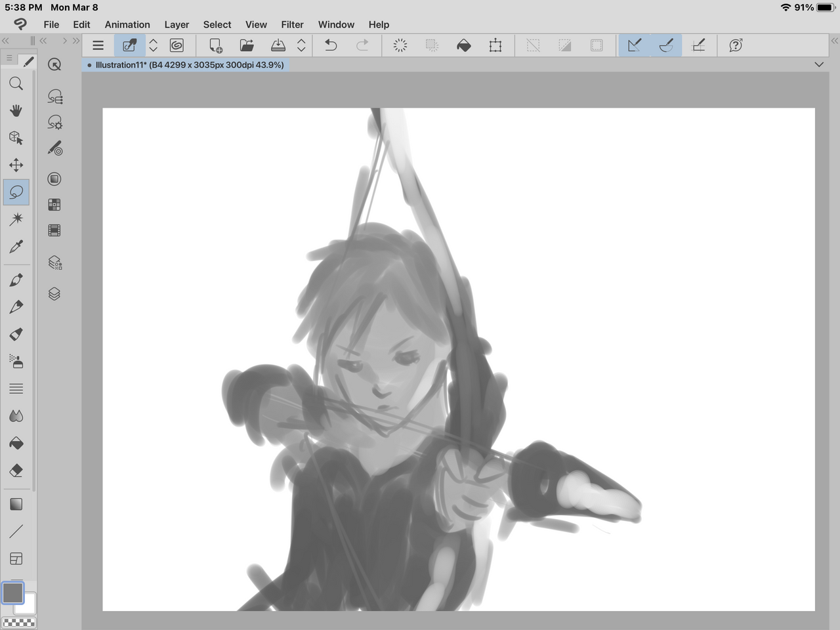Select the Frame border tool

16,558
